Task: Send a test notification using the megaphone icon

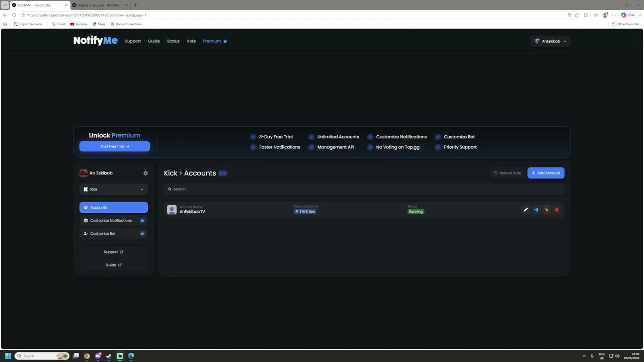Action: pos(536,210)
